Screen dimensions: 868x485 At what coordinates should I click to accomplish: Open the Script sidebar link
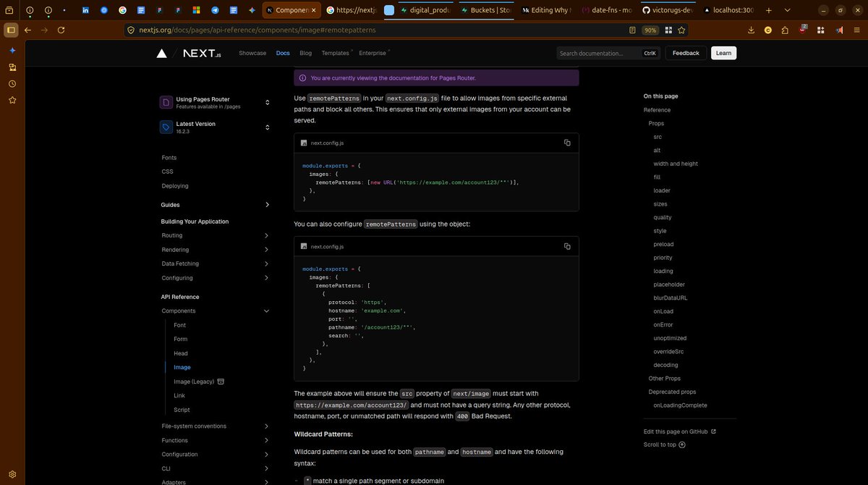(182, 410)
